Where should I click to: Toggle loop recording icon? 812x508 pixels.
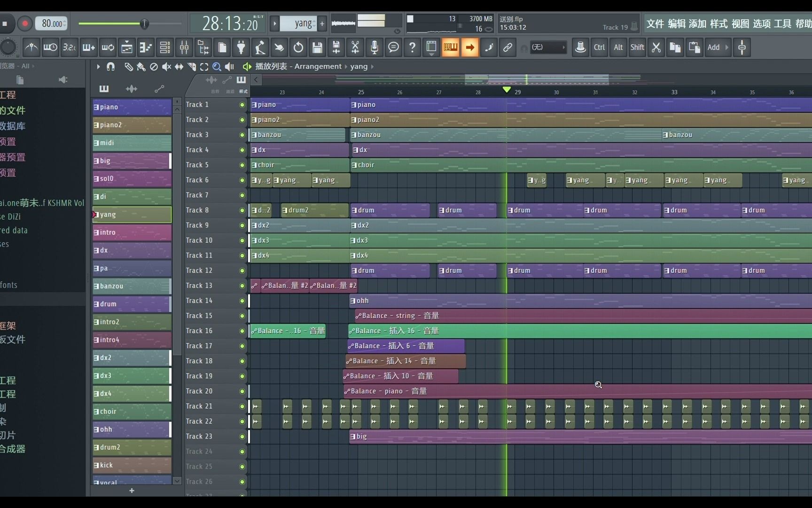click(108, 48)
